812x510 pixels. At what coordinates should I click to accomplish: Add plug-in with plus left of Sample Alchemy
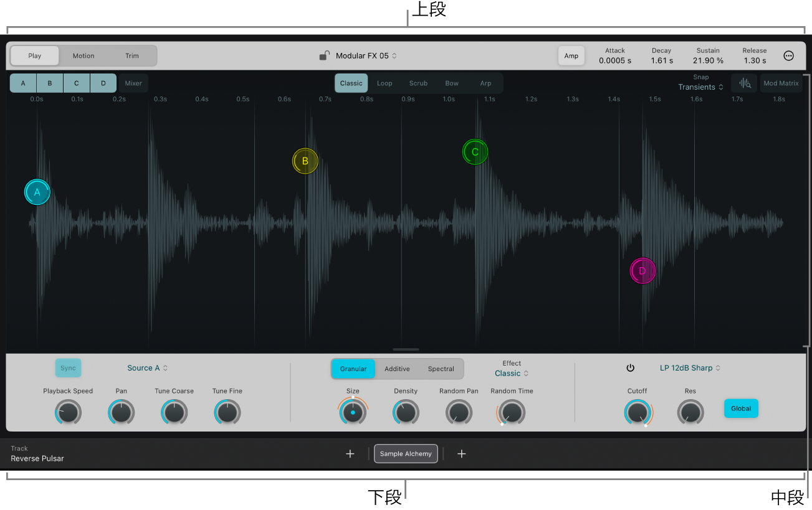(x=350, y=454)
